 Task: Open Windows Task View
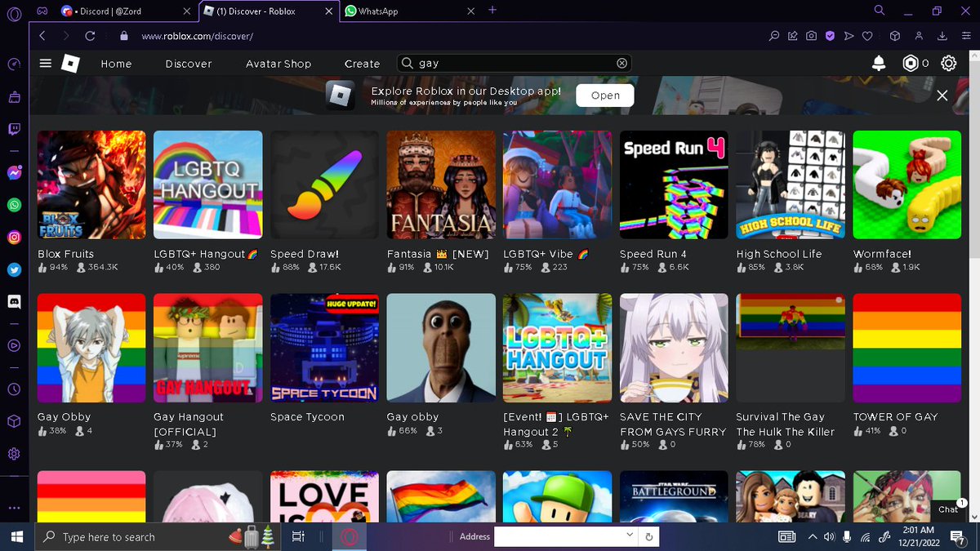[298, 536]
